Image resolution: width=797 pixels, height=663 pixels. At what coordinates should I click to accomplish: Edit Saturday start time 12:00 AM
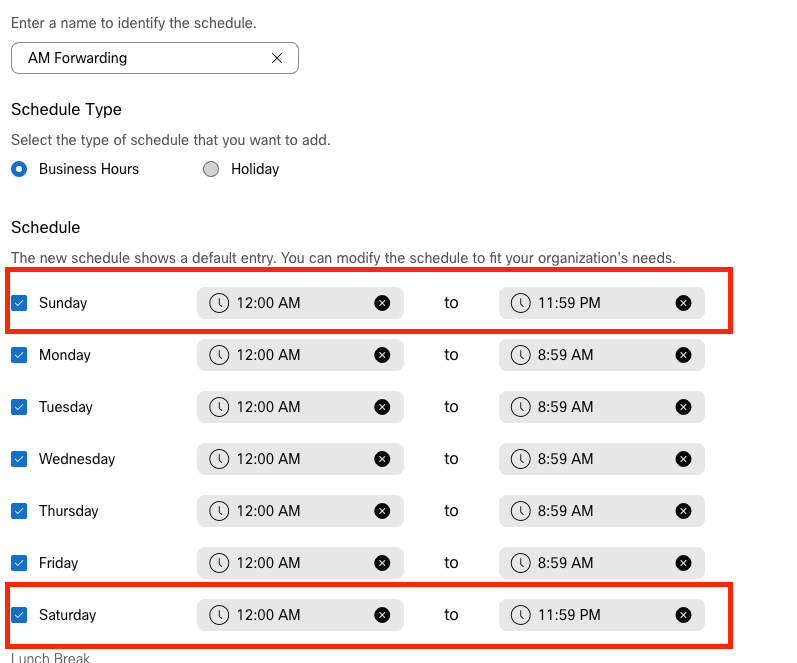click(300, 615)
